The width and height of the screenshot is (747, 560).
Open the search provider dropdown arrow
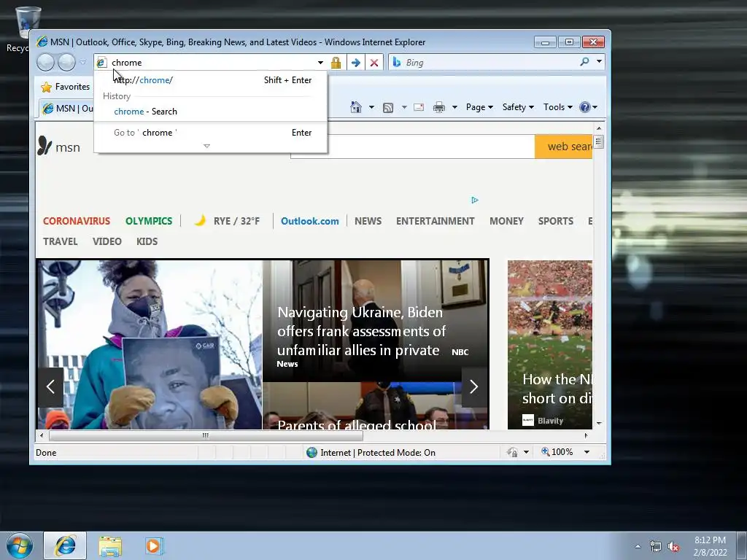(600, 62)
